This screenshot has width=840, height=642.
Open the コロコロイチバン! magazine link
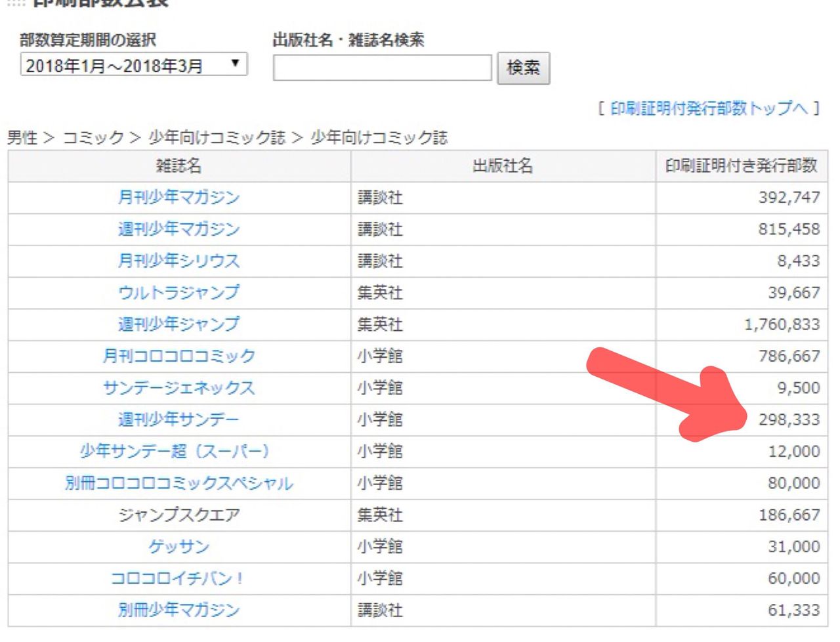point(178,578)
